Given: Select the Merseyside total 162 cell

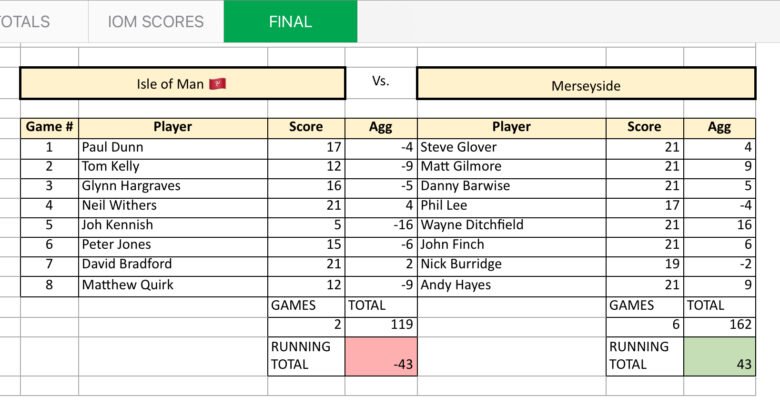Looking at the screenshot, I should [719, 325].
